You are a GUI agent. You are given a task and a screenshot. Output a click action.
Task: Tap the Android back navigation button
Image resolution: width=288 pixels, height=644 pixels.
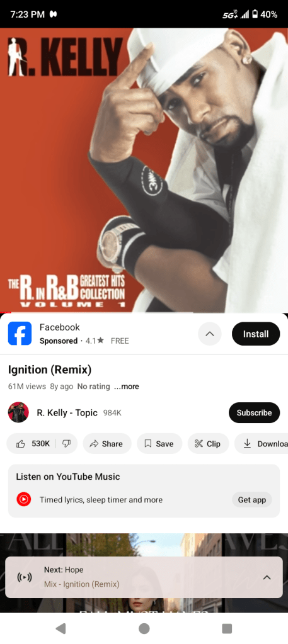(x=60, y=628)
